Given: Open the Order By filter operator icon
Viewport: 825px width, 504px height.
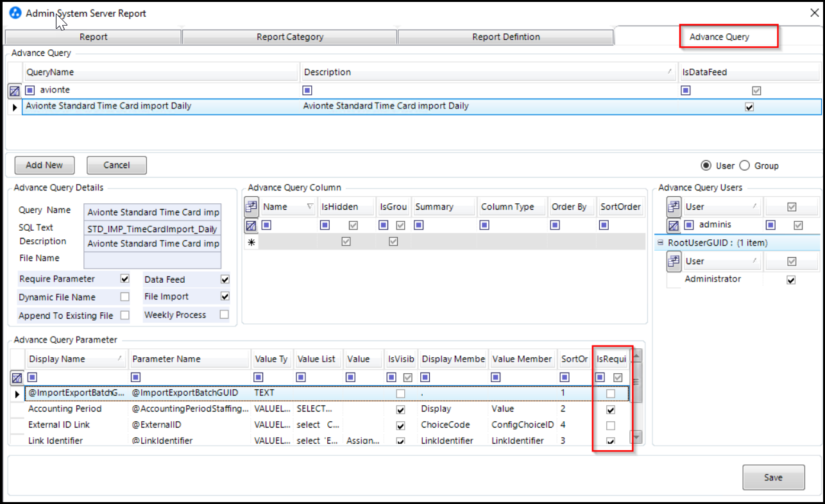Looking at the screenshot, I should click(x=556, y=225).
